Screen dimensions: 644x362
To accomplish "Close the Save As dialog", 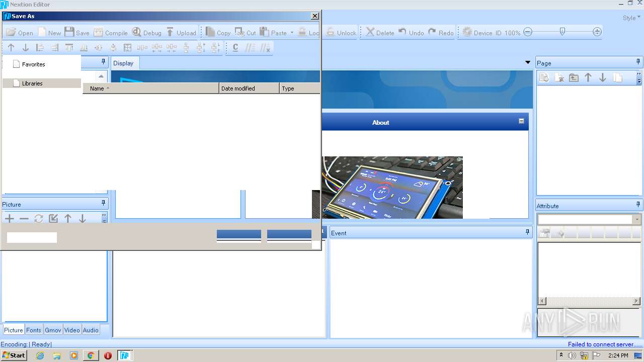I will coord(315,16).
